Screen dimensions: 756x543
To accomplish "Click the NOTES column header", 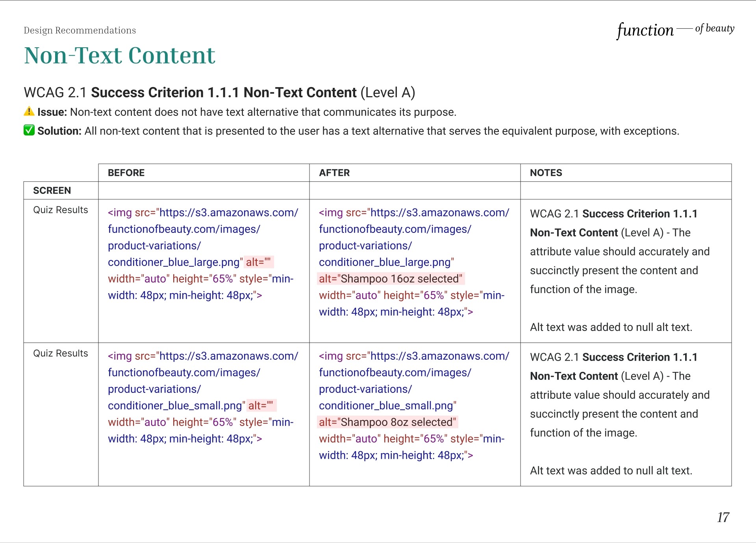I will [x=546, y=173].
